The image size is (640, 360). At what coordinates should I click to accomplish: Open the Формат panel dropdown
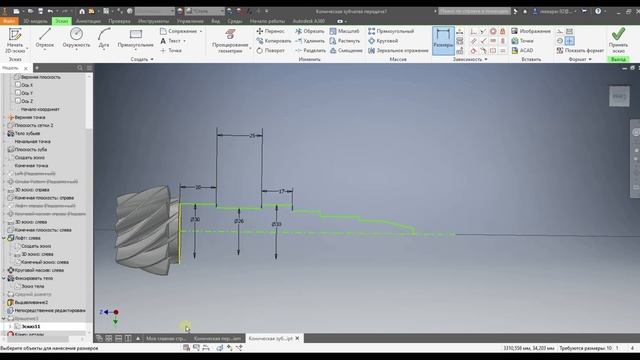click(x=580, y=60)
